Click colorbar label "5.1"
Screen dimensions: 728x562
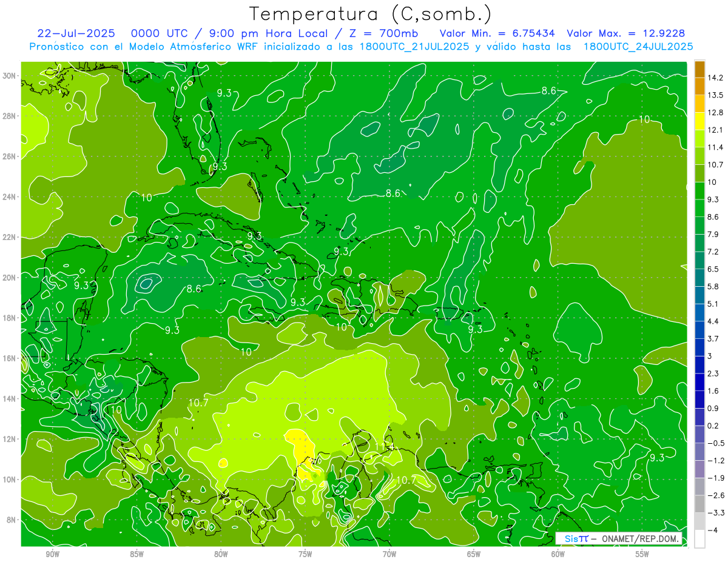(x=713, y=304)
